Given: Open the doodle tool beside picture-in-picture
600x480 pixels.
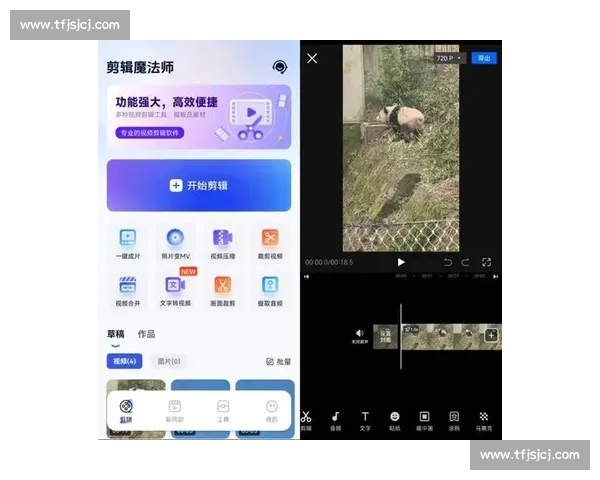Looking at the screenshot, I should pos(454,421).
